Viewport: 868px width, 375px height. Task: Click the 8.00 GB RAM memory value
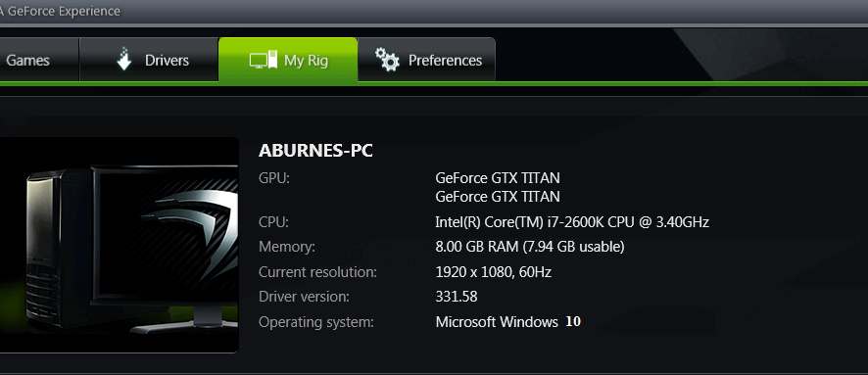(x=530, y=247)
